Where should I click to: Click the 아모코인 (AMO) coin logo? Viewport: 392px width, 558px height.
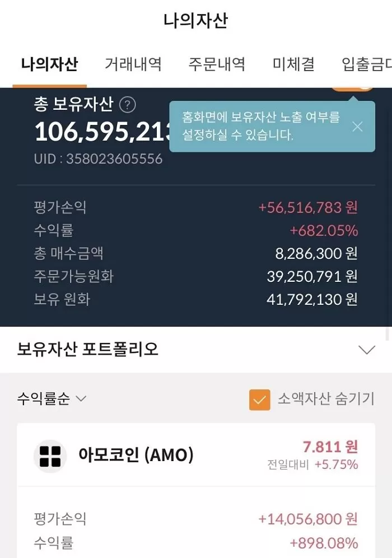pyautogui.click(x=49, y=454)
